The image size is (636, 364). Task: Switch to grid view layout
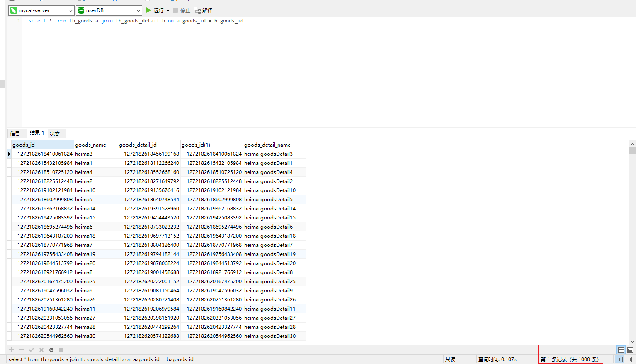621,350
